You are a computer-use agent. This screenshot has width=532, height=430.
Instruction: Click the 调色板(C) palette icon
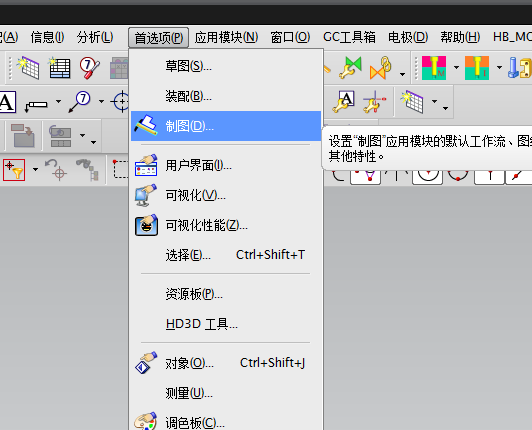click(146, 422)
